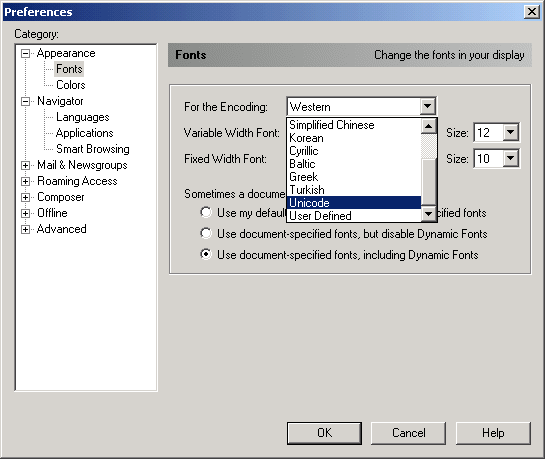Expand the Offline category
Viewport: 545px width, 460px height.
point(25,213)
